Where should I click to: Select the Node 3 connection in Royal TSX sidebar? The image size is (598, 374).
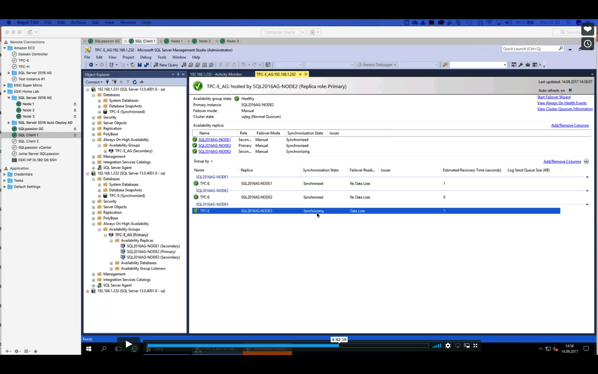click(x=28, y=116)
